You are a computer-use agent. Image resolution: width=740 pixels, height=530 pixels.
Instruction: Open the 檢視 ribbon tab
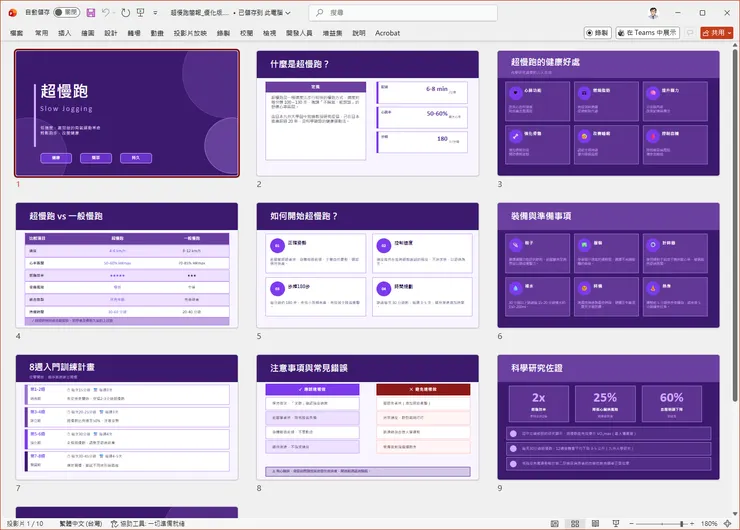269,33
